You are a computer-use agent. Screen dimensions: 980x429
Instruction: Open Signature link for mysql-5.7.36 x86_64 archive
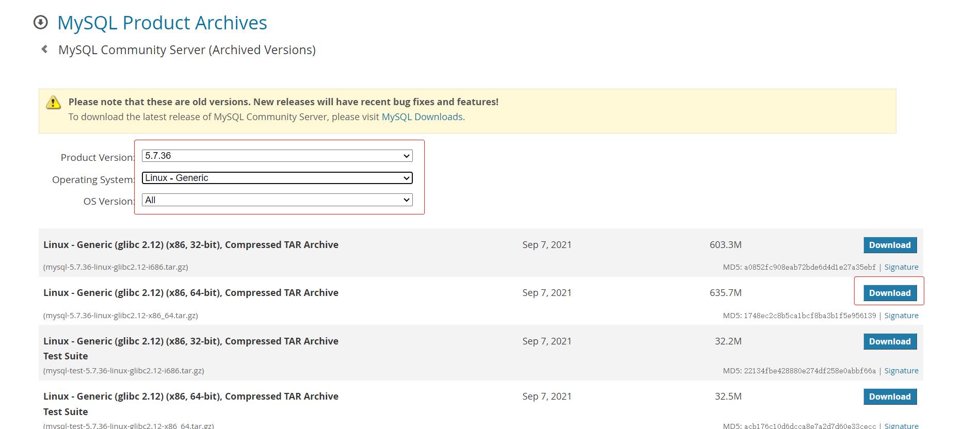coord(902,316)
